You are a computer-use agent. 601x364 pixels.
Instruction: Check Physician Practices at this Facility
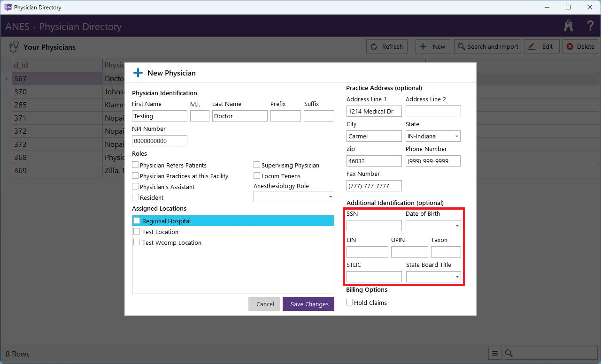coord(135,176)
